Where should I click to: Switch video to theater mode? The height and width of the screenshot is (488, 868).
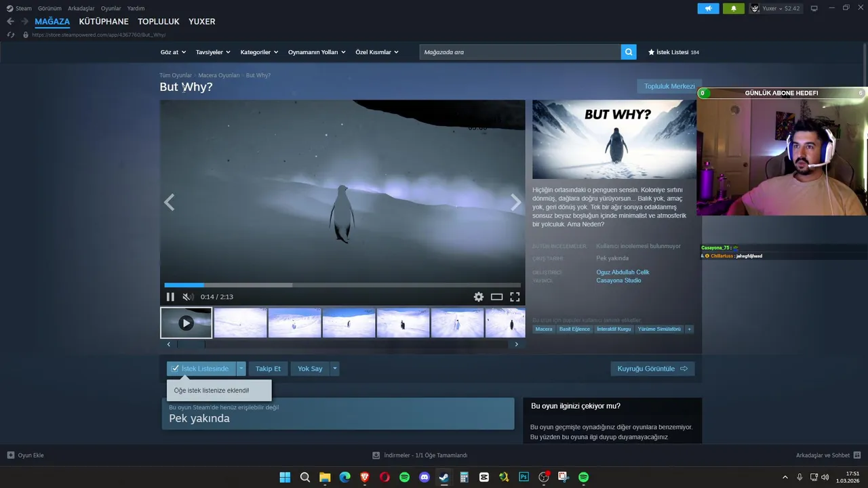496,297
